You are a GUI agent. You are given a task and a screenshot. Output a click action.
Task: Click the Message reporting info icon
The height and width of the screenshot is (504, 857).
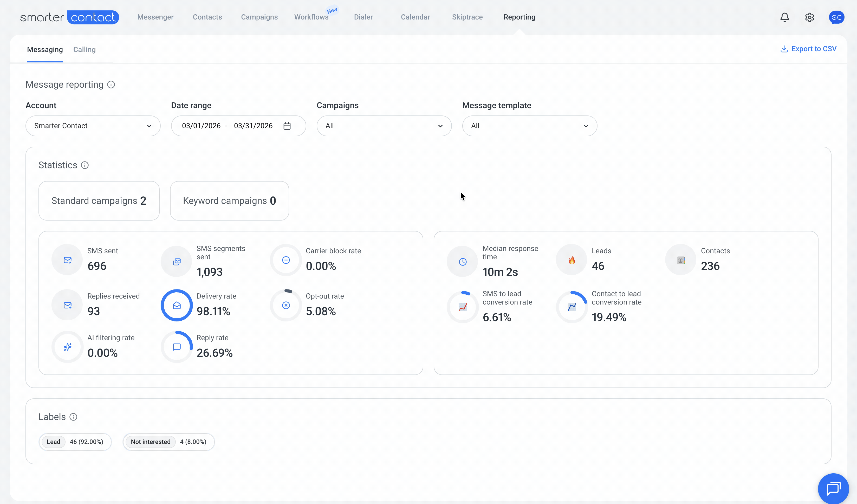111,85
